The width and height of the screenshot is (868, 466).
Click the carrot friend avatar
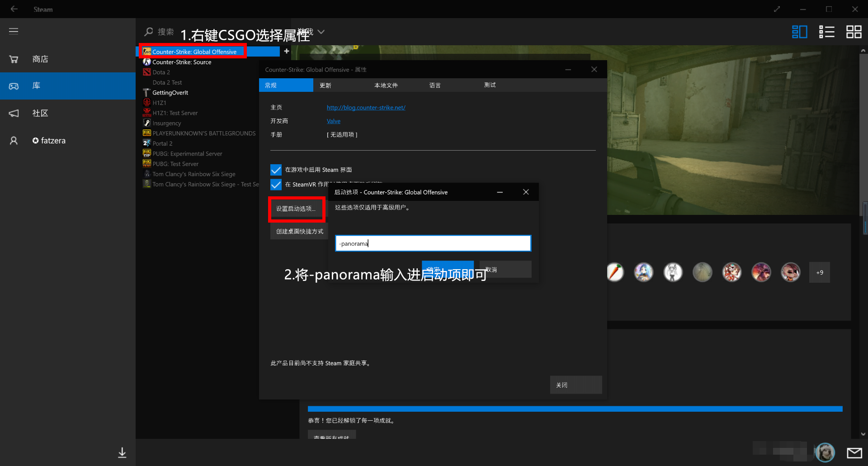[615, 272]
